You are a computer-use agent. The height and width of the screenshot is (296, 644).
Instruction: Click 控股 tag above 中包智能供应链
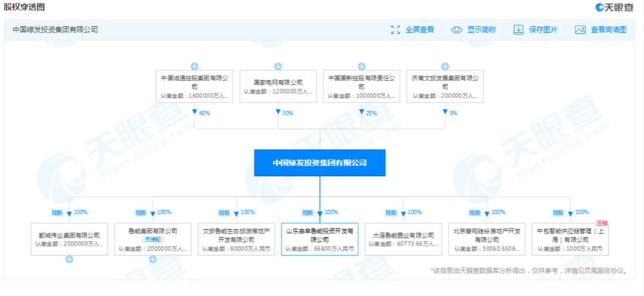click(558, 213)
